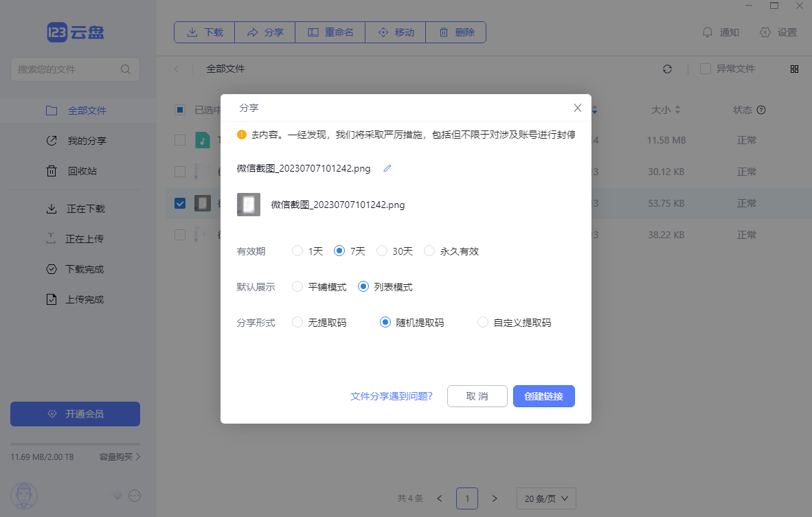Refresh the file list with the refresh icon
The image size is (812, 517).
[x=667, y=69]
